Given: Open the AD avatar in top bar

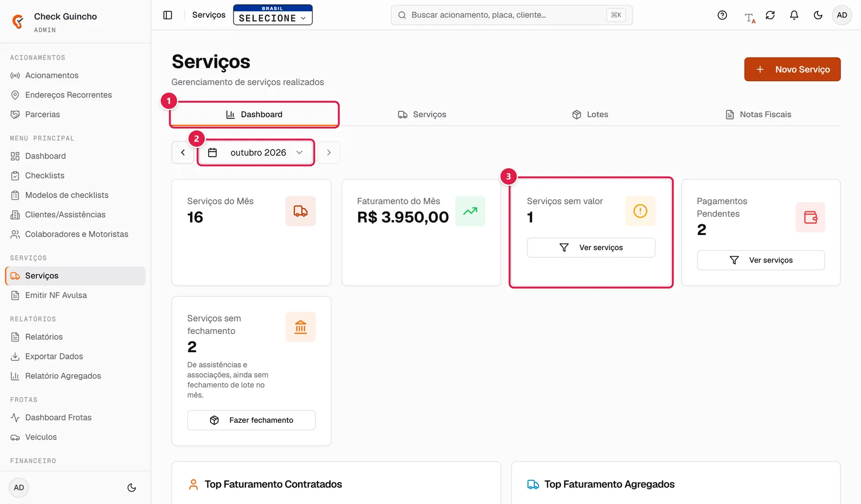Looking at the screenshot, I should (842, 15).
